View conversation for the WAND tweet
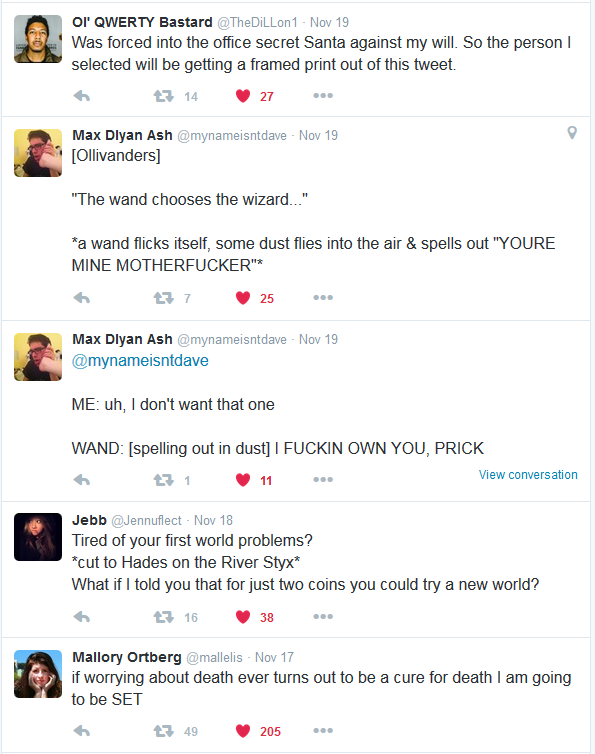Viewport: 595px width, 754px height. point(528,475)
